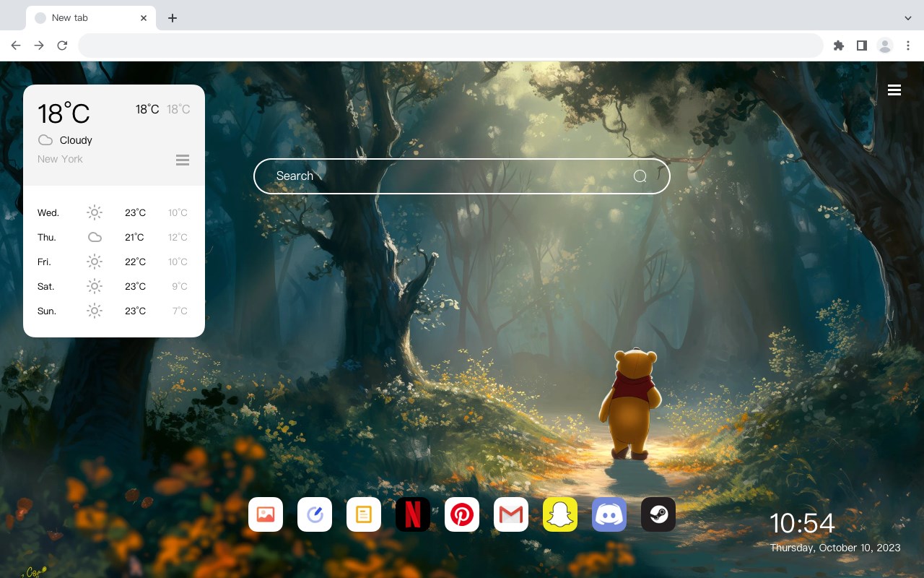Close the New tab tab
This screenshot has height=578, width=924.
pos(144,18)
